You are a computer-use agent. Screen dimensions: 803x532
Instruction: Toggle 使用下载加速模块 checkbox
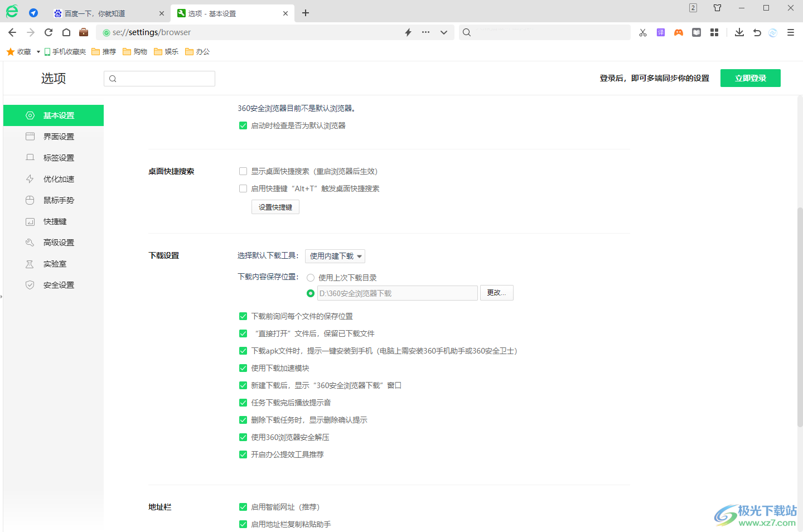tap(243, 368)
